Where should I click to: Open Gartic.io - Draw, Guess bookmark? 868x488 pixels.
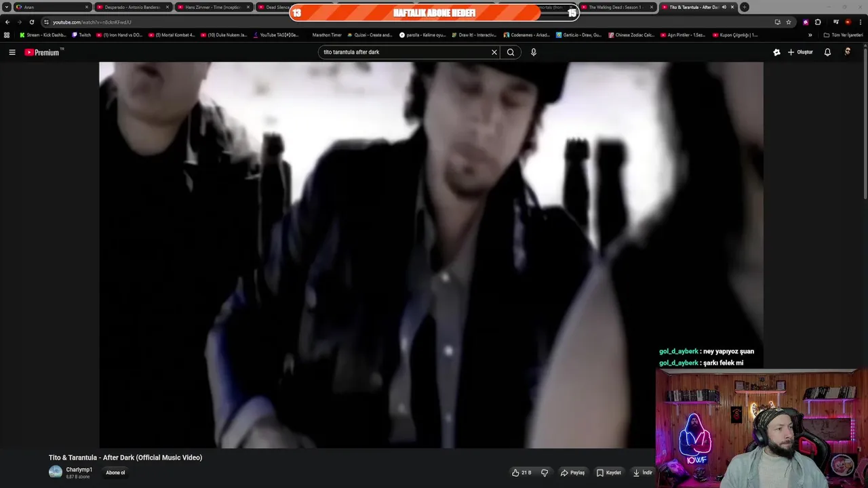(578, 35)
